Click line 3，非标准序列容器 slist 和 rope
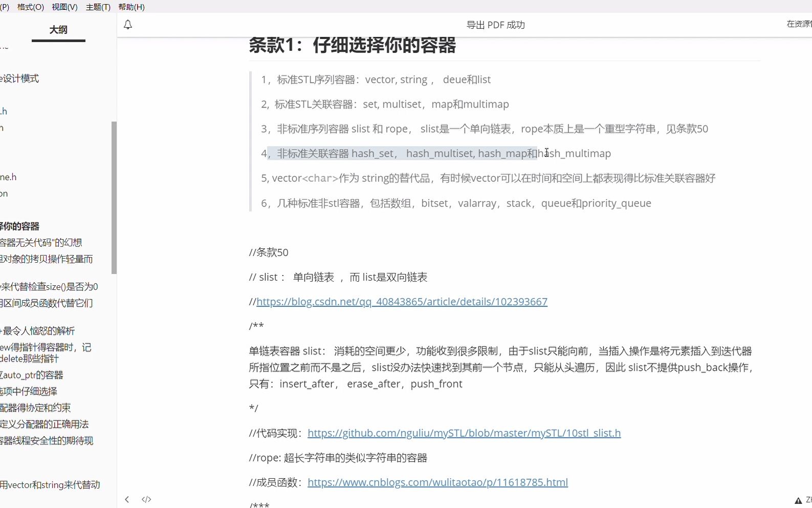The image size is (812, 508). [485, 129]
